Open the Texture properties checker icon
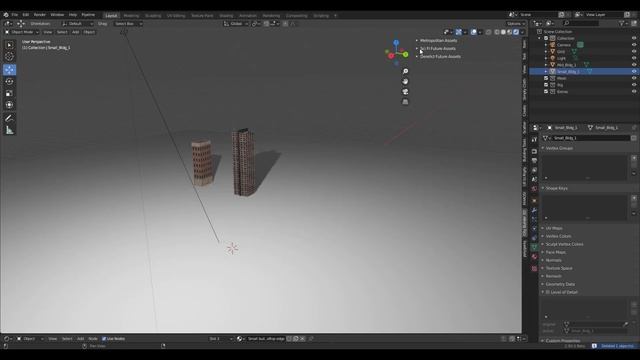This screenshot has height=360, width=640. (x=534, y=269)
